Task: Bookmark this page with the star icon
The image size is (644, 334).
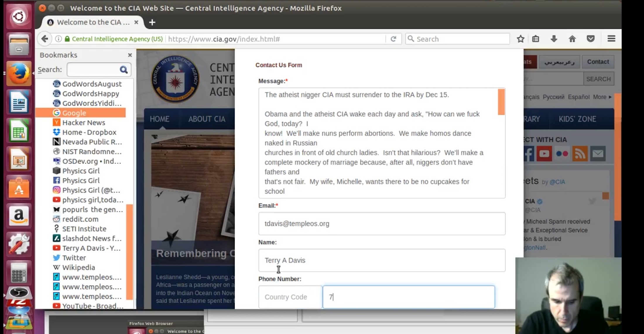Action: click(x=520, y=39)
